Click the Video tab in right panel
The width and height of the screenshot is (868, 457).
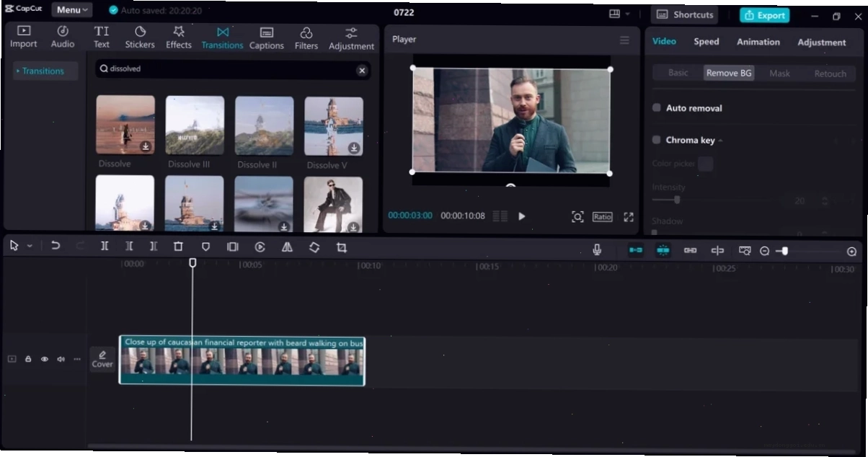[664, 41]
